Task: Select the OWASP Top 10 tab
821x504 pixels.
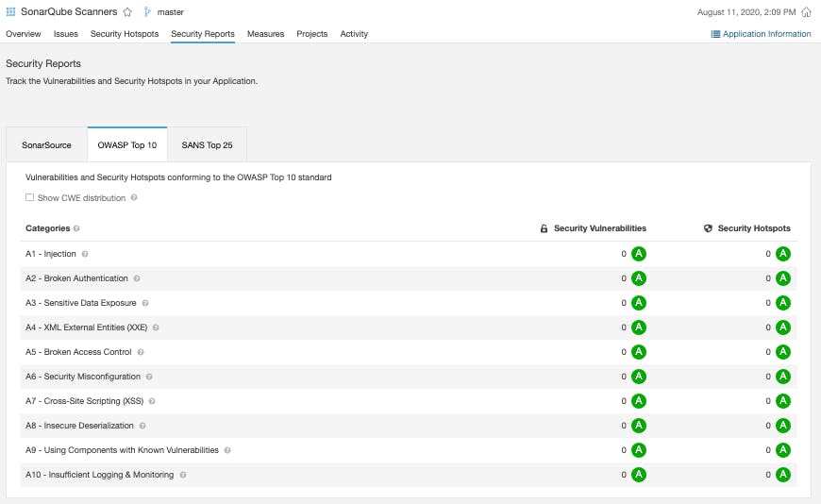Action: (127, 145)
